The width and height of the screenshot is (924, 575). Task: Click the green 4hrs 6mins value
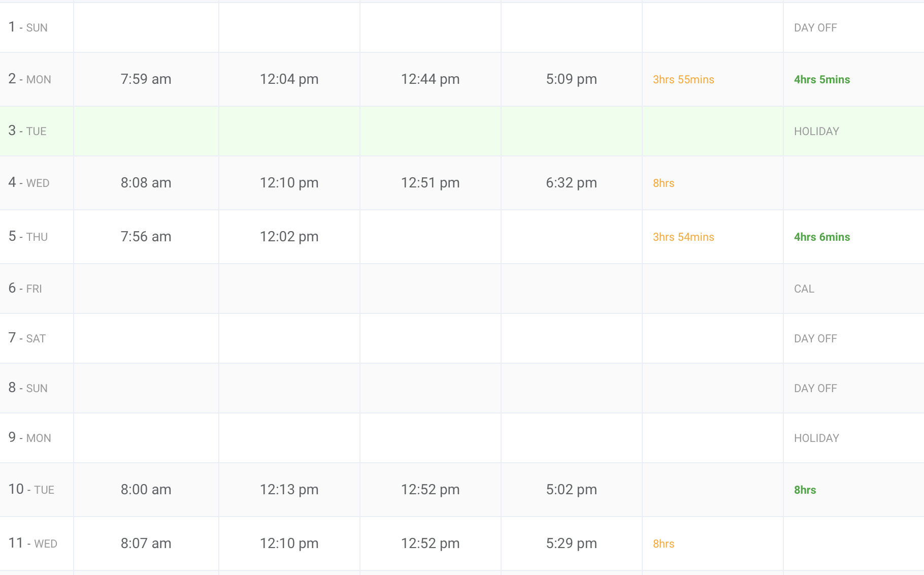[x=821, y=237]
